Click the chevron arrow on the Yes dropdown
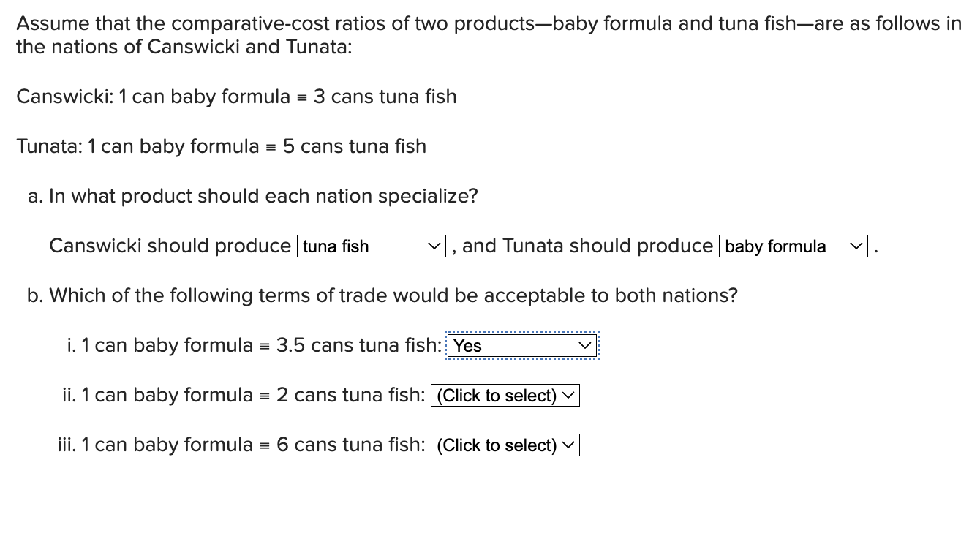 coord(584,345)
